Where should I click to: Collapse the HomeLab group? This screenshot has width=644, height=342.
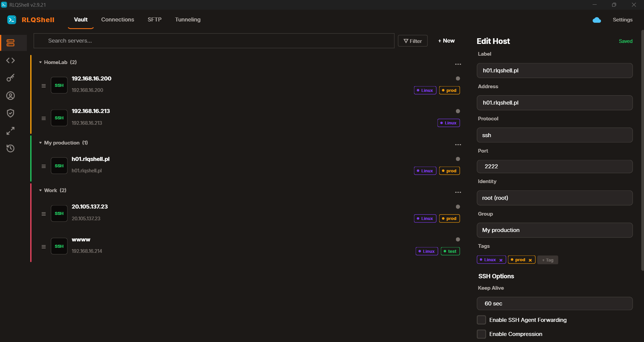41,62
